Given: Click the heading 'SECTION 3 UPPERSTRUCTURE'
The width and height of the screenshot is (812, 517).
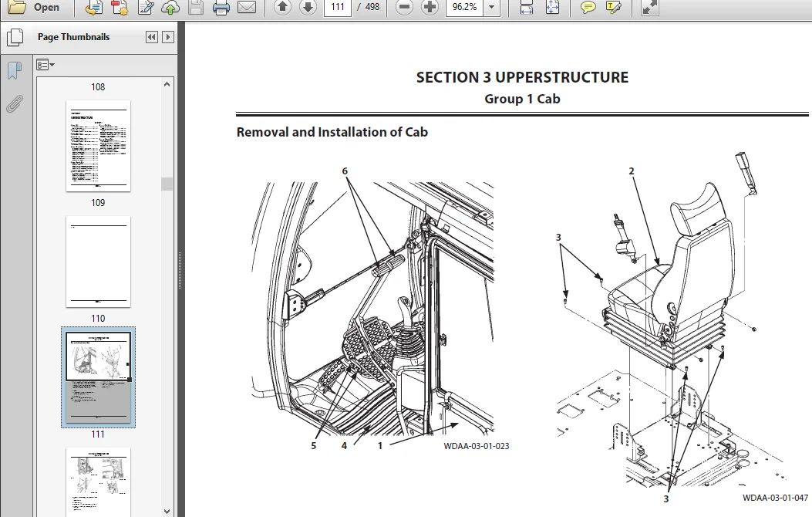Looking at the screenshot, I should [522, 78].
